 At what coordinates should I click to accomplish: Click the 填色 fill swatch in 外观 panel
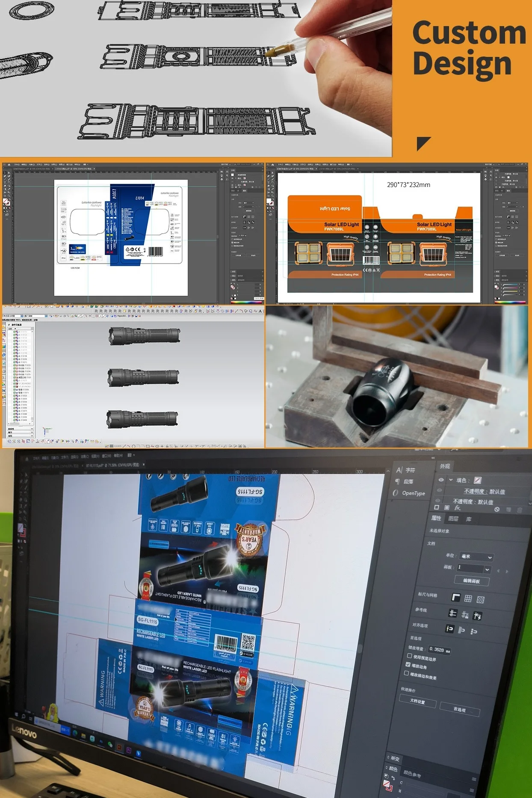tap(478, 481)
